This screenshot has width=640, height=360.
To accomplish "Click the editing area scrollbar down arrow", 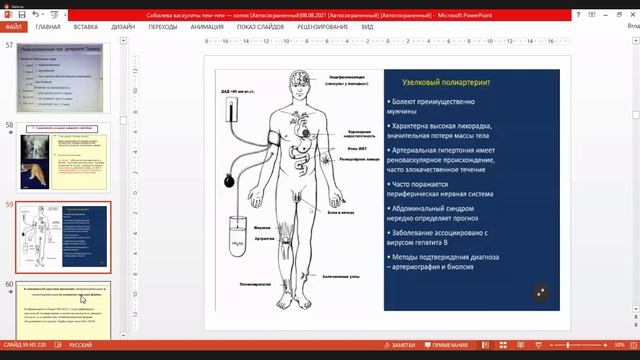I will point(636,309).
